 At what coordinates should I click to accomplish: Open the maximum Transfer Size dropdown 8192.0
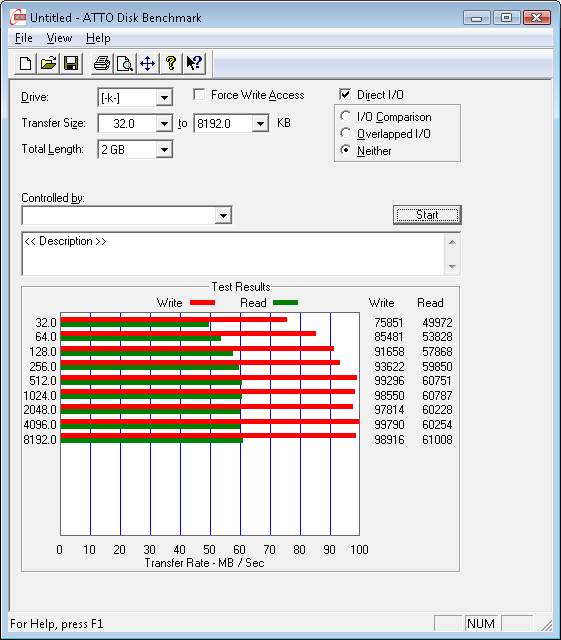pyautogui.click(x=260, y=123)
